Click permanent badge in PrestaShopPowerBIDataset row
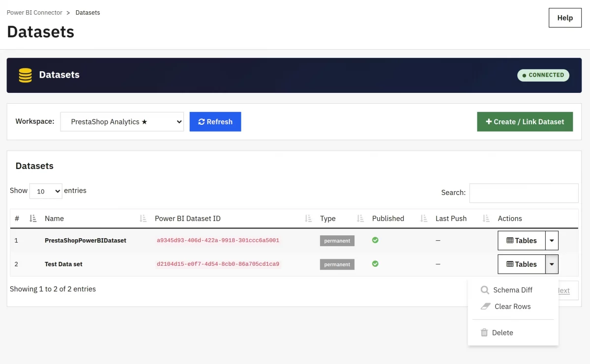This screenshot has height=364, width=590. [x=337, y=241]
